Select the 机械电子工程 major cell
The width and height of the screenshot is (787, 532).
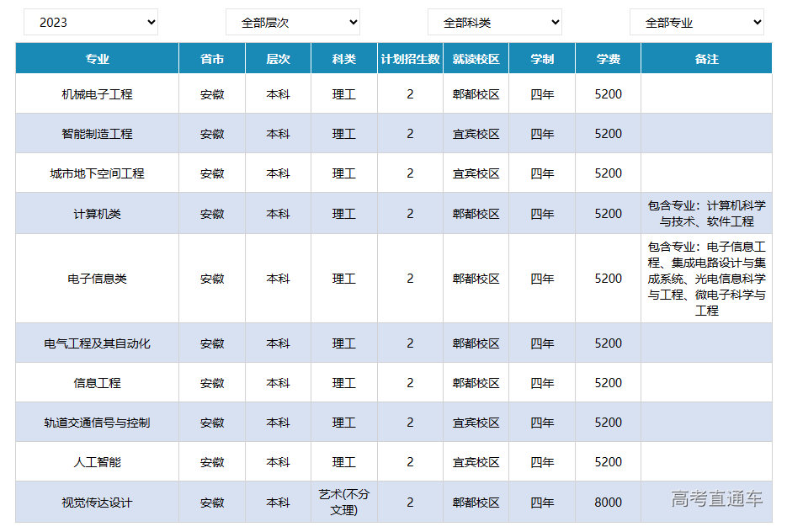pos(97,94)
